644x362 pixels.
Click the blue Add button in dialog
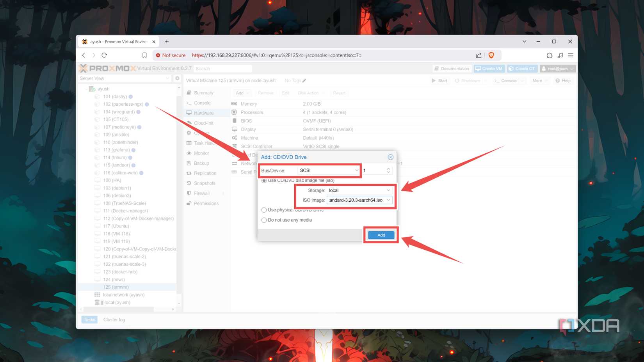[381, 235]
